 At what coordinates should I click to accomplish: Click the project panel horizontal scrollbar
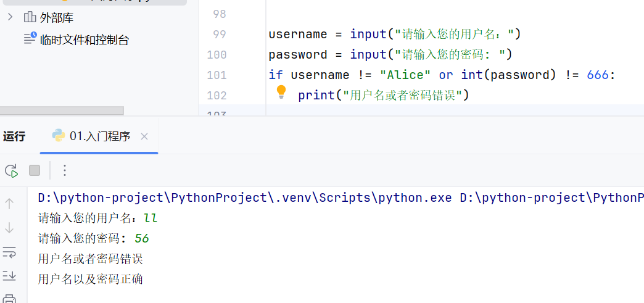pos(62,110)
